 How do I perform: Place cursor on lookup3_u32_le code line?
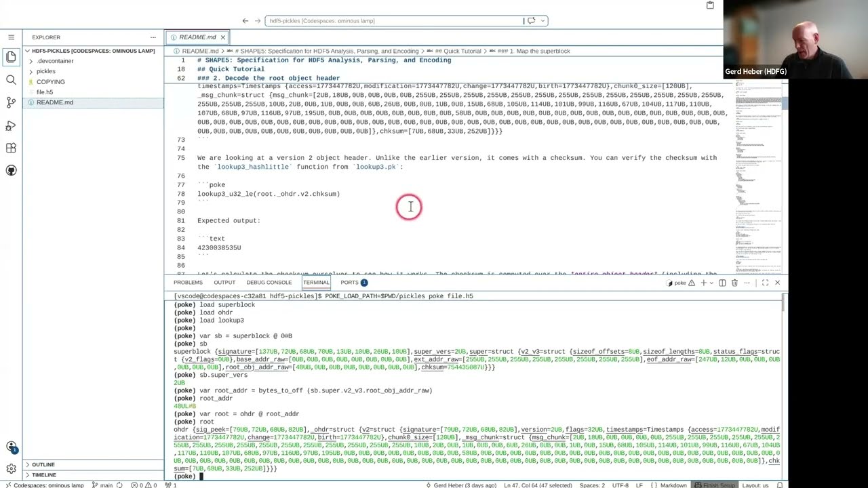(x=269, y=194)
